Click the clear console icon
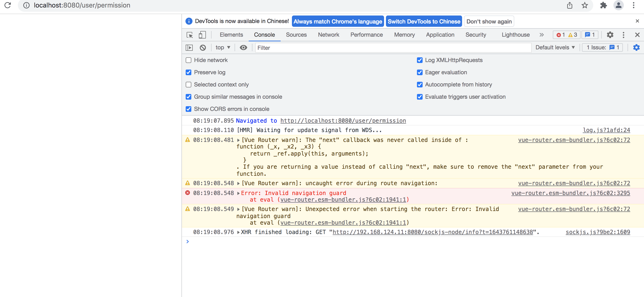 (203, 47)
